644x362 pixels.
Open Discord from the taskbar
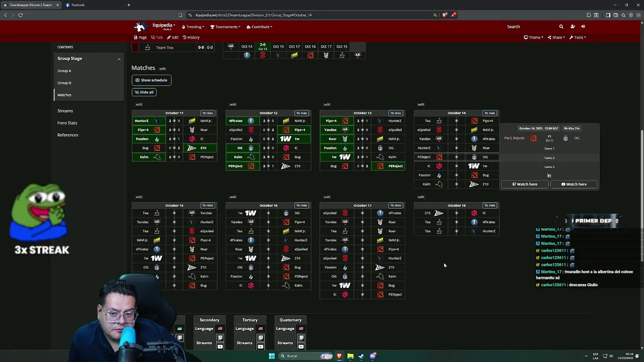(373, 356)
